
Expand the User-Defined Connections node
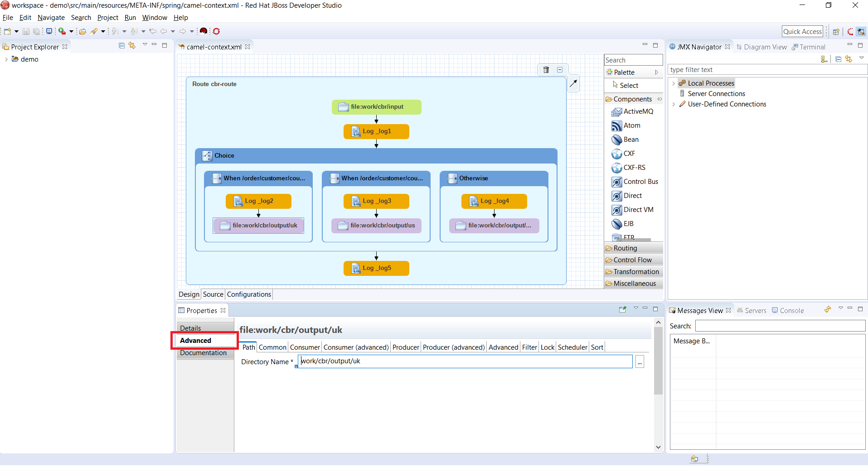click(674, 104)
